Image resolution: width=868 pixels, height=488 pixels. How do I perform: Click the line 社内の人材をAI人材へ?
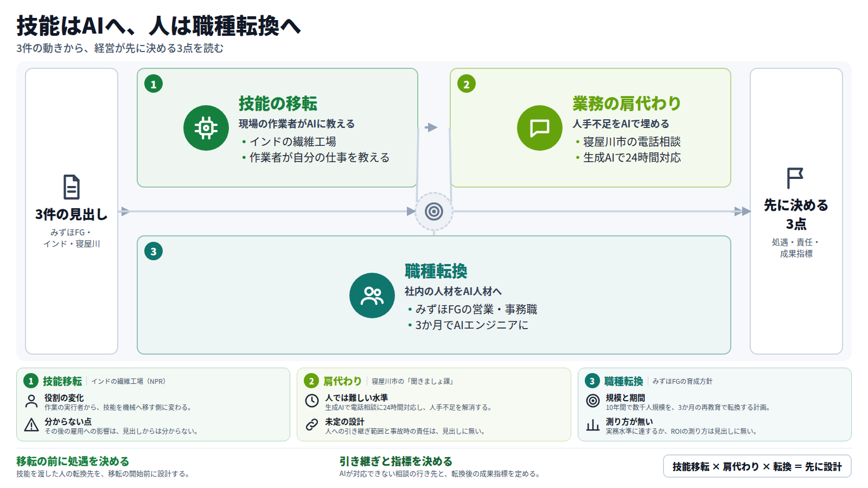point(453,291)
